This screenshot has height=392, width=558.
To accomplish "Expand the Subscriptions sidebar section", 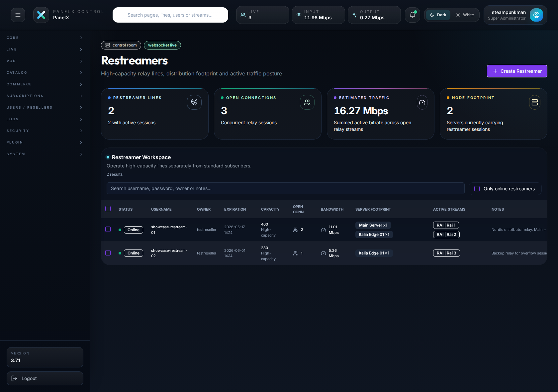I will [45, 96].
